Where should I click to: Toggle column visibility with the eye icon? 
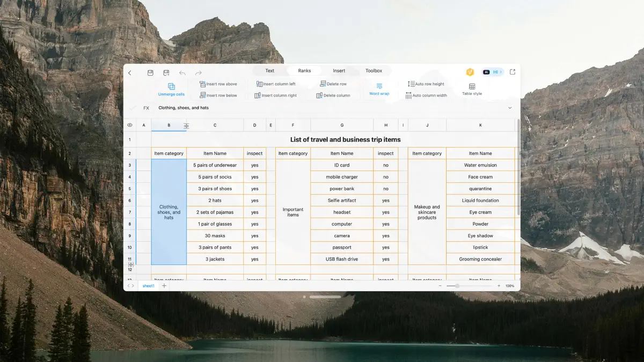pyautogui.click(x=129, y=124)
